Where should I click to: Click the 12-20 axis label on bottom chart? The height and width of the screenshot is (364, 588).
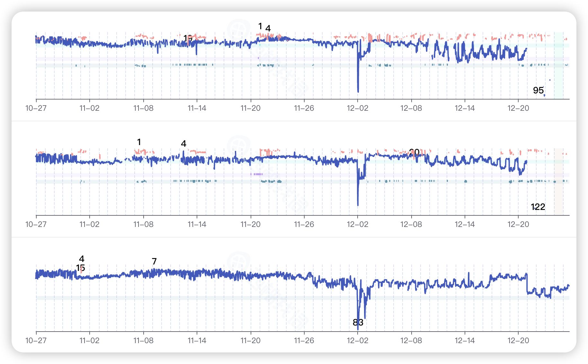point(518,341)
